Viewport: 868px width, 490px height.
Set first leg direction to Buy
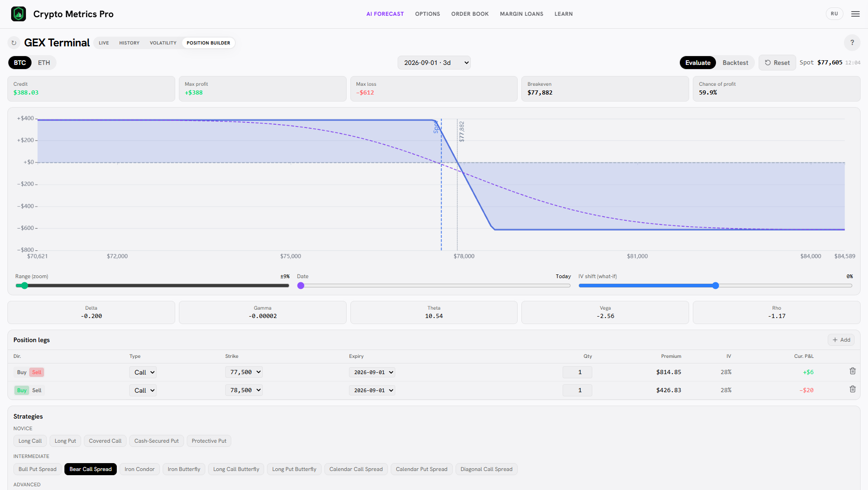point(22,372)
